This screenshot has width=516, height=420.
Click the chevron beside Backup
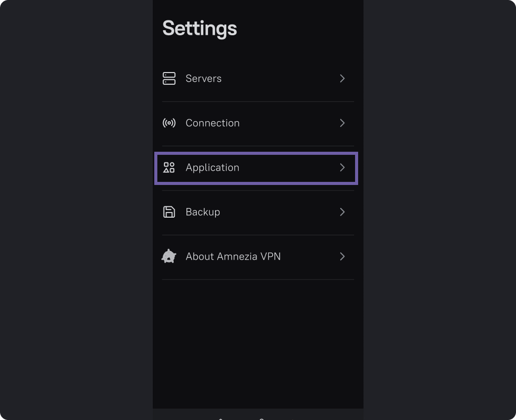click(x=342, y=212)
